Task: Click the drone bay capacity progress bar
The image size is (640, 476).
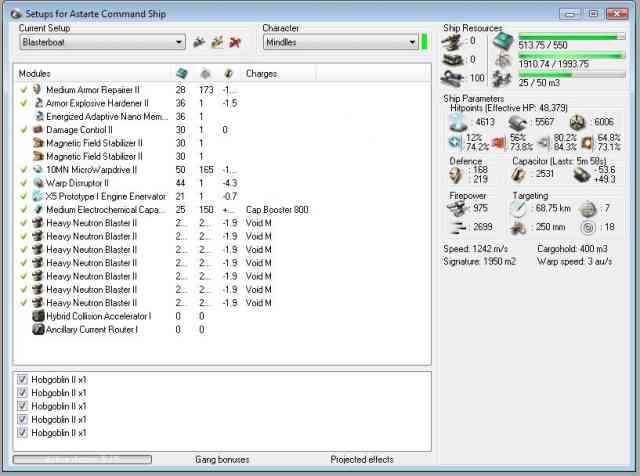Action: click(x=571, y=75)
